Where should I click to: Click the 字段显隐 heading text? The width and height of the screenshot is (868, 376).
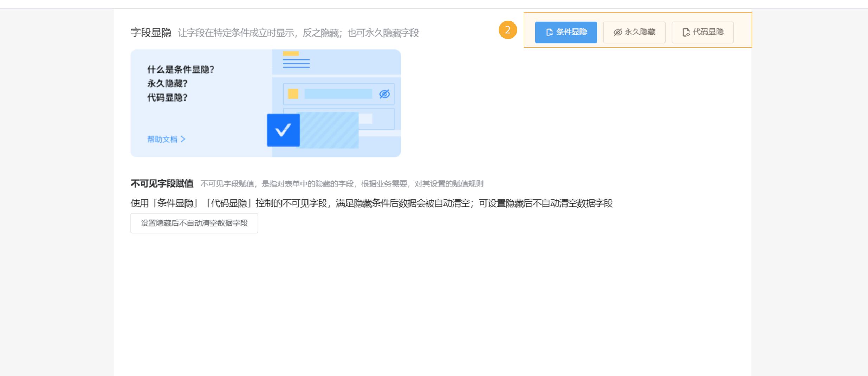pos(151,33)
